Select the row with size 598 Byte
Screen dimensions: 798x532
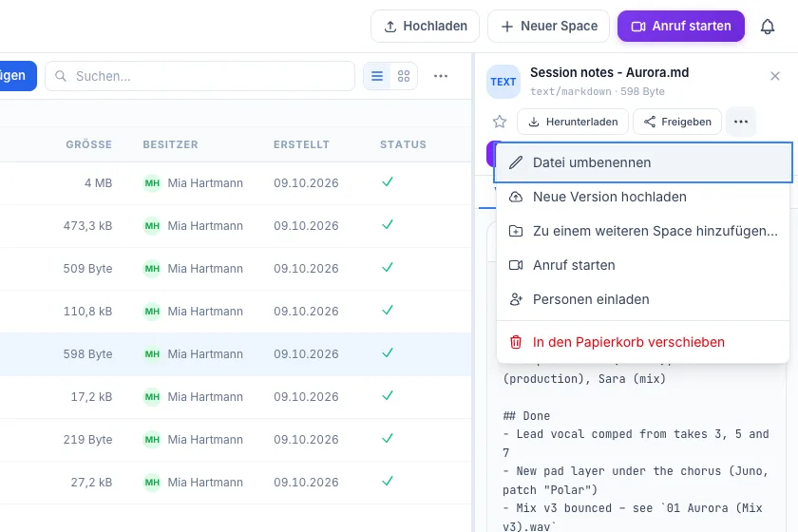(236, 354)
